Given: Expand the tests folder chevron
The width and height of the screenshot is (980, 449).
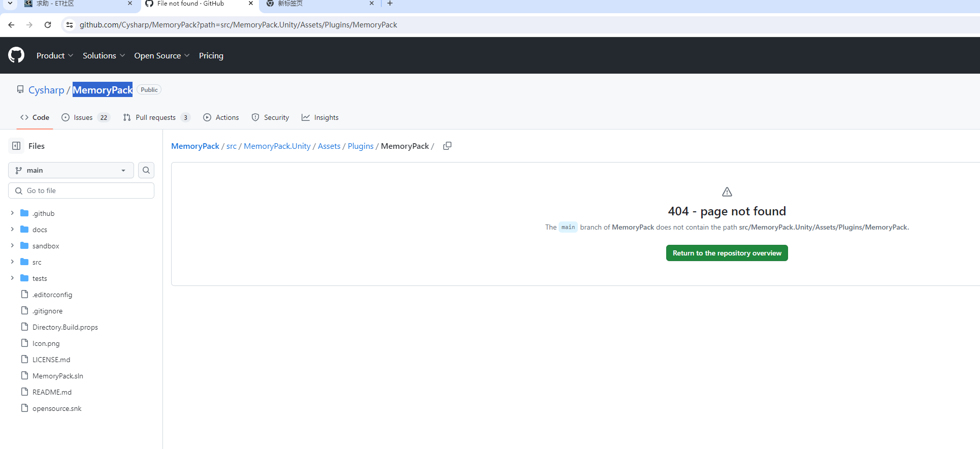Looking at the screenshot, I should coord(12,278).
